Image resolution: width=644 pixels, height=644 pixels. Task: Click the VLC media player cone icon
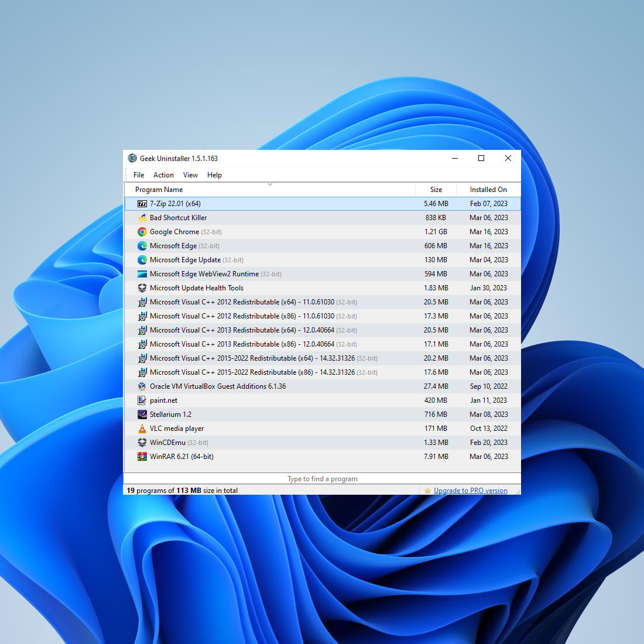(x=142, y=429)
